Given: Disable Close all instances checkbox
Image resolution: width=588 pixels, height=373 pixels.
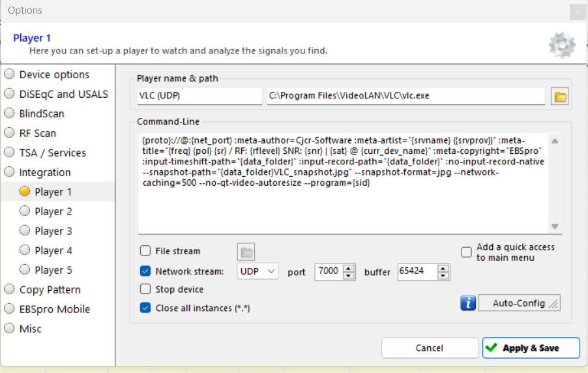Looking at the screenshot, I should tap(145, 308).
